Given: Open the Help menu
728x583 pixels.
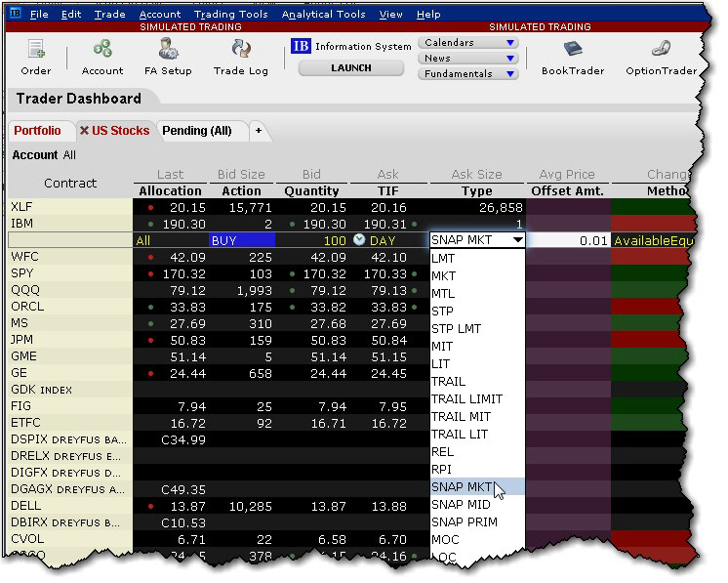Looking at the screenshot, I should click(x=428, y=15).
